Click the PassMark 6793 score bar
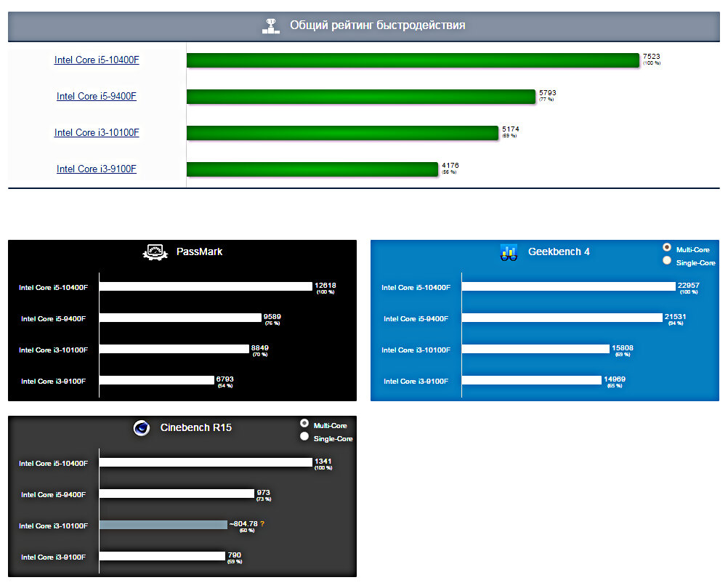This screenshot has width=728, height=588. click(x=157, y=380)
